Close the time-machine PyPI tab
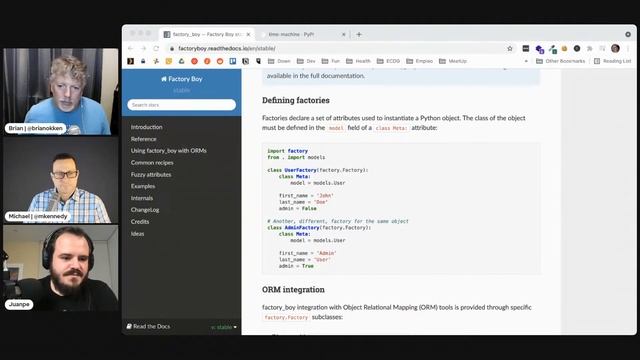This screenshot has height=360, width=640. [x=344, y=35]
